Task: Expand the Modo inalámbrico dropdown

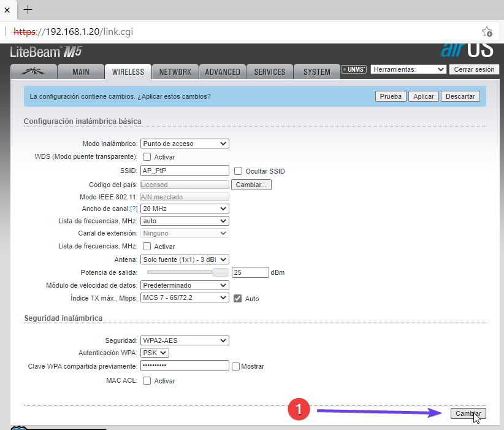Action: click(x=185, y=144)
